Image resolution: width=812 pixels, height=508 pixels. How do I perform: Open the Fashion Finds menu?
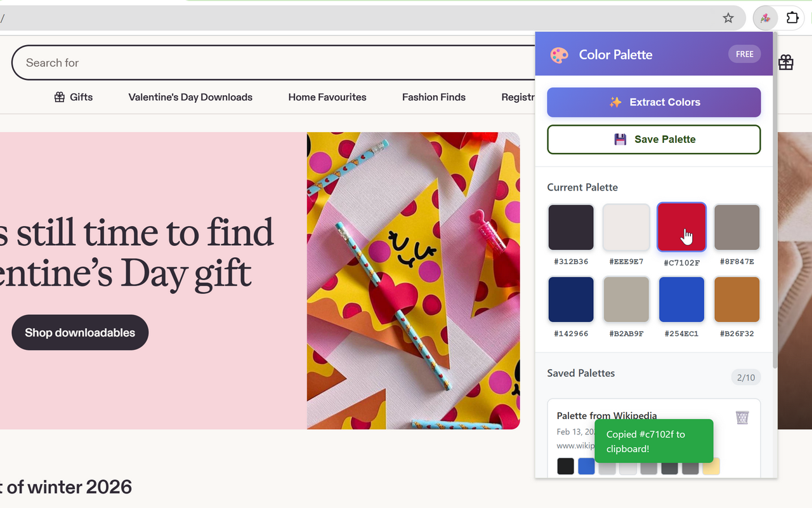[x=433, y=97]
